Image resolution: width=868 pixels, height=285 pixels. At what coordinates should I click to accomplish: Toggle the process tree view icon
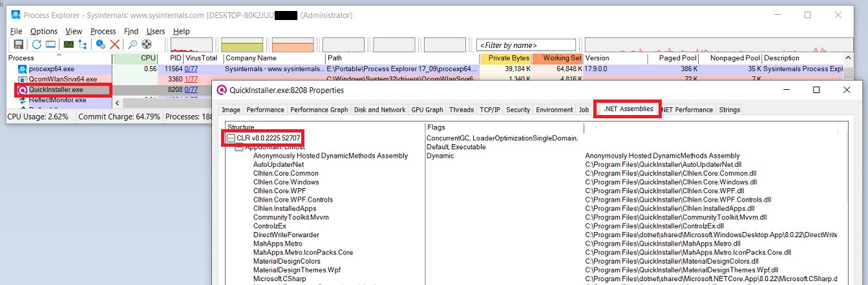(x=83, y=45)
